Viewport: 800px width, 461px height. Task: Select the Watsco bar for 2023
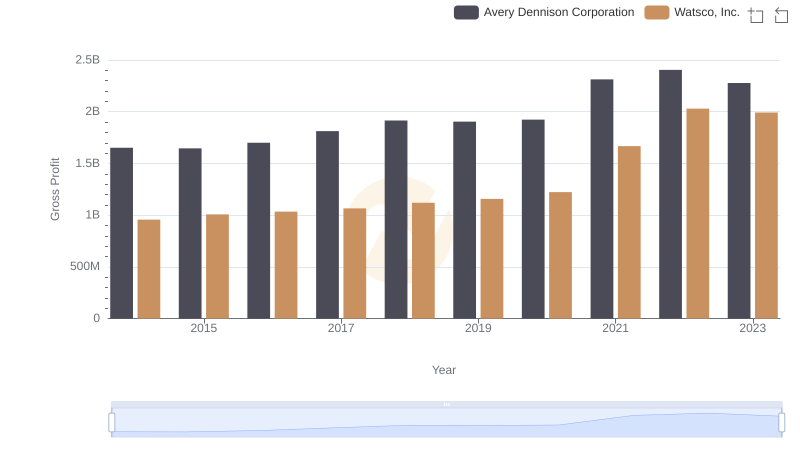pos(766,216)
